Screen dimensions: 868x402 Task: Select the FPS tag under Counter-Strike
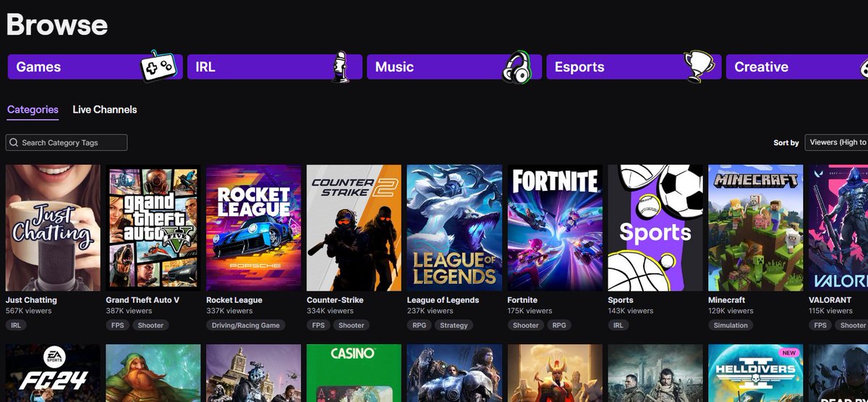tap(318, 325)
